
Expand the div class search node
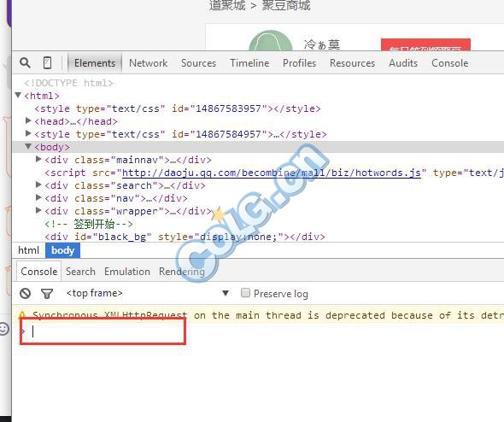pyautogui.click(x=38, y=185)
